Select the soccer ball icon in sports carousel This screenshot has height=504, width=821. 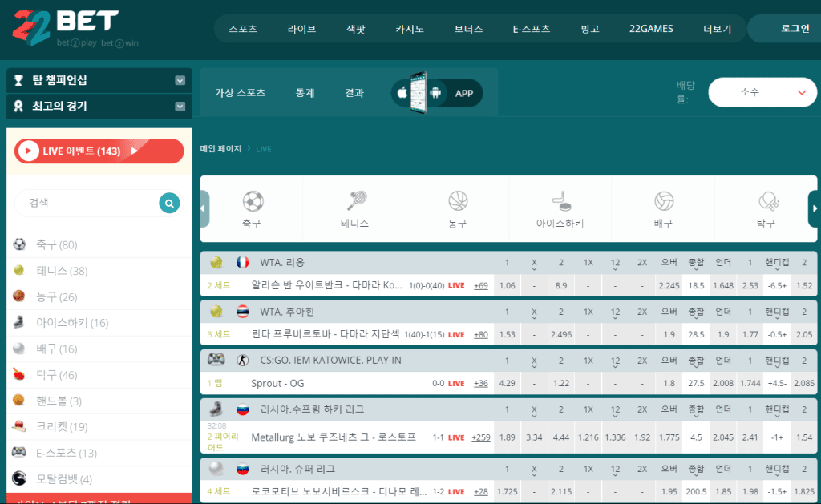tap(253, 200)
